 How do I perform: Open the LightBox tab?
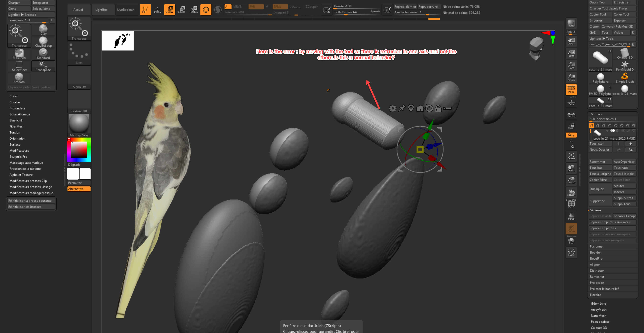coord(101,10)
